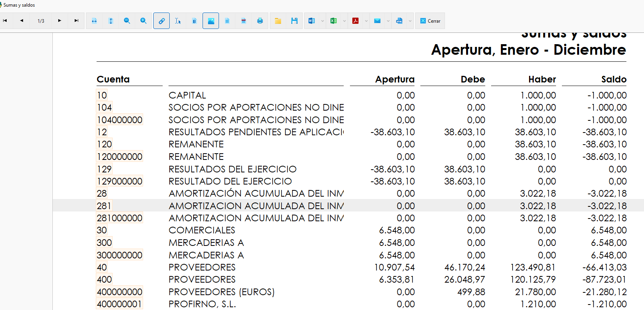
Task: Click the Cerrar button
Action: coord(430,21)
